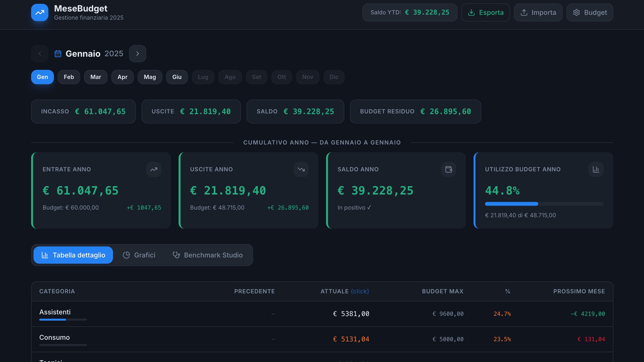Click the Saldo Anno amount € 39.228,25
The width and height of the screenshot is (644, 362).
click(x=375, y=191)
